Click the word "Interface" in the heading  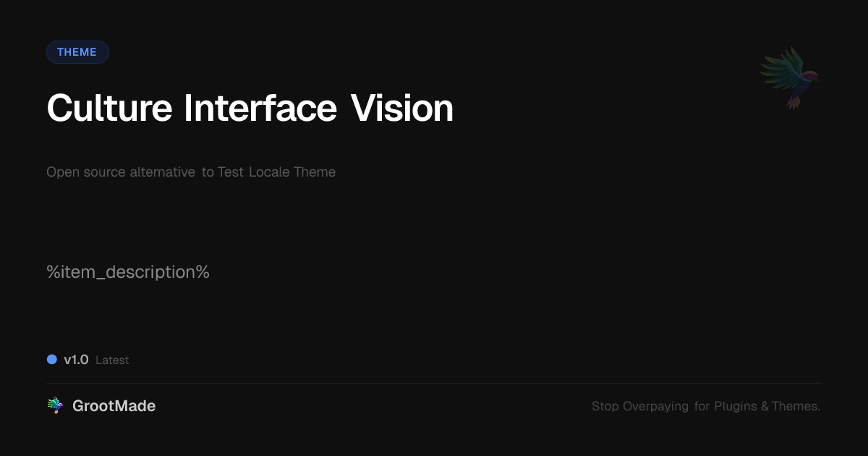coord(260,109)
